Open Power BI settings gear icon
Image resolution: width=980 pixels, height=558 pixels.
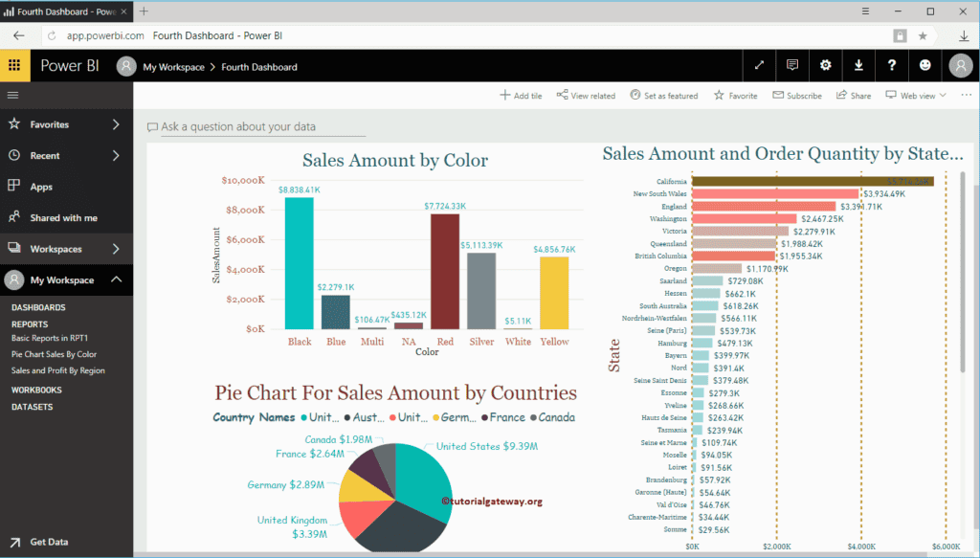[825, 65]
